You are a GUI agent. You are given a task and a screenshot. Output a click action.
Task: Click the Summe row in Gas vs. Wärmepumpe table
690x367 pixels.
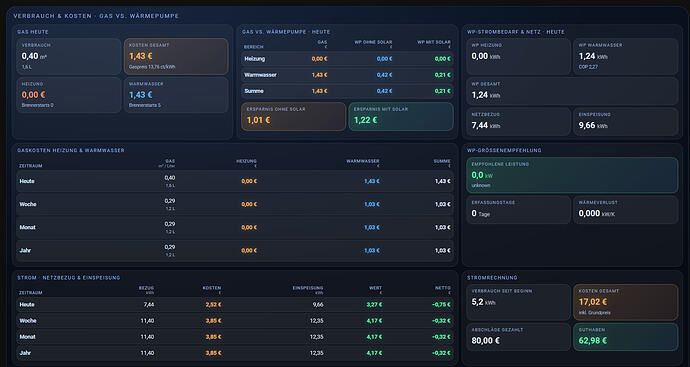pyautogui.click(x=347, y=91)
